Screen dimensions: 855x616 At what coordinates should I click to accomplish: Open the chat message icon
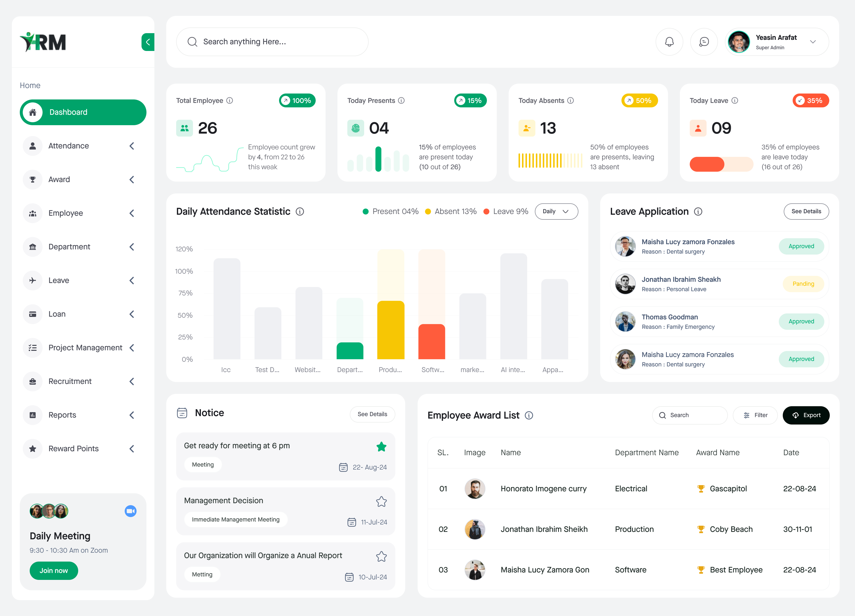[704, 42]
